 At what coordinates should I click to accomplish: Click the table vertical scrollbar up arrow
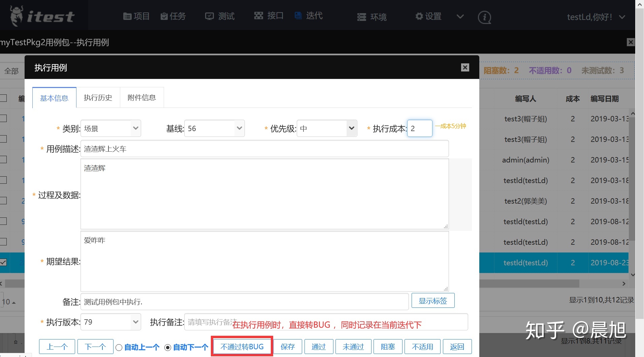pyautogui.click(x=632, y=114)
